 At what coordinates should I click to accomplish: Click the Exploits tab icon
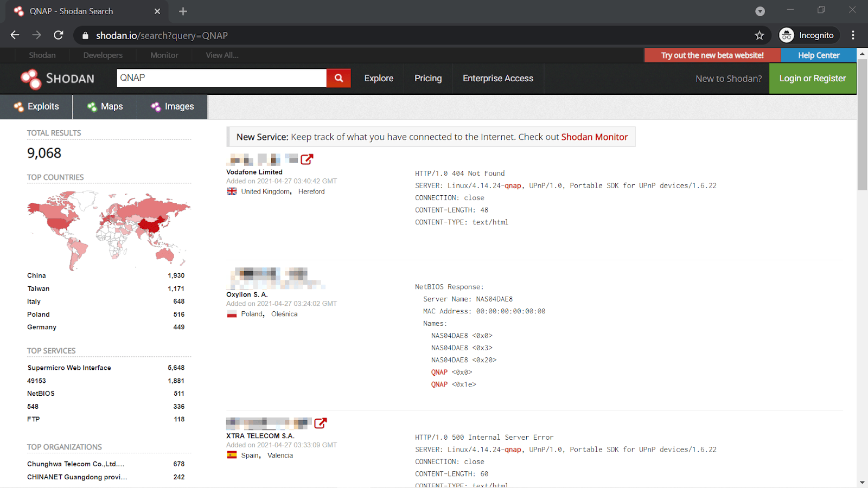[19, 107]
